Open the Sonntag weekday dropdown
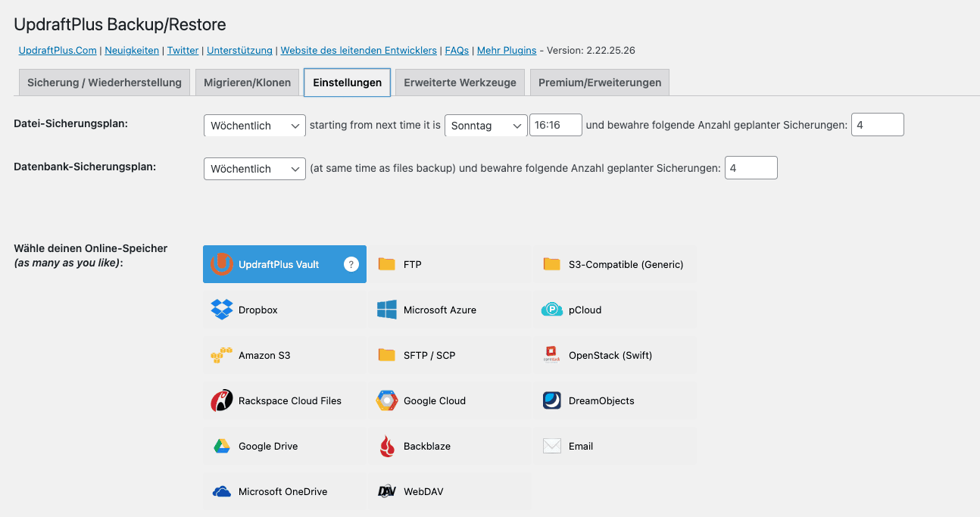The height and width of the screenshot is (517, 980). click(485, 126)
